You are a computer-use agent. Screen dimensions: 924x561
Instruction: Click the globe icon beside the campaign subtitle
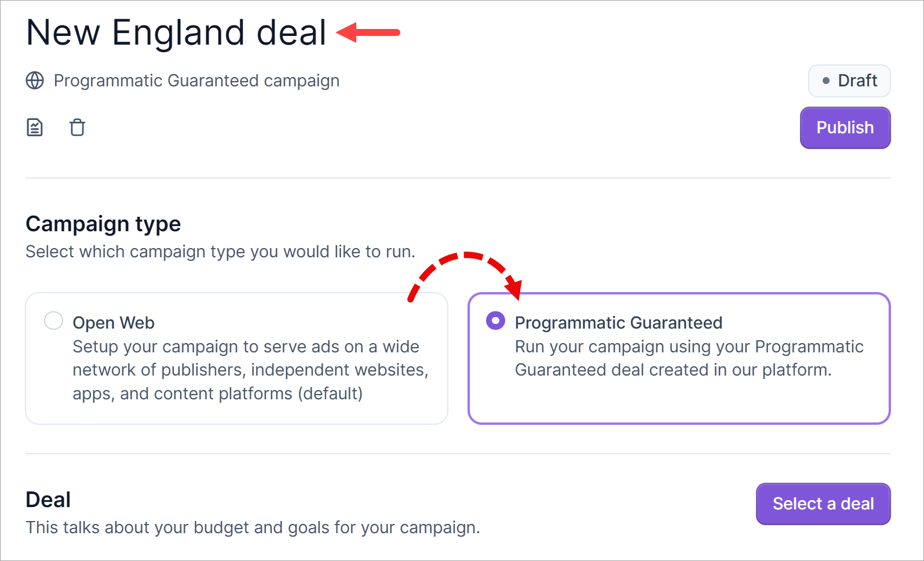pyautogui.click(x=35, y=81)
